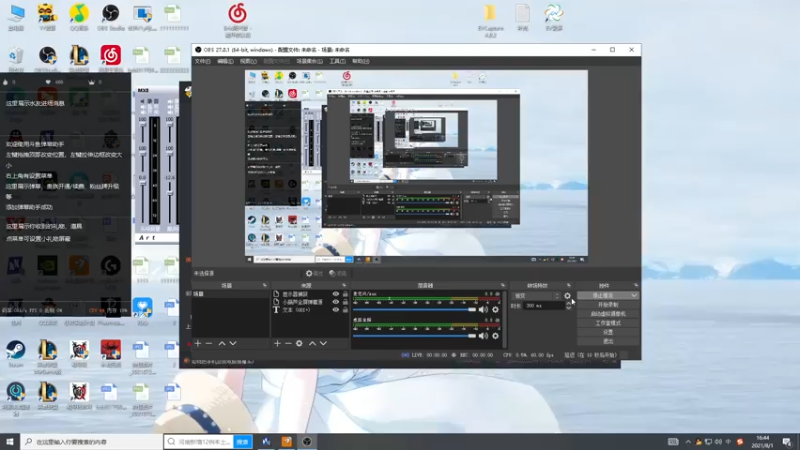800x450 pixels.
Task: Open the 滤镜 filters button above the docks
Action: click(x=338, y=273)
